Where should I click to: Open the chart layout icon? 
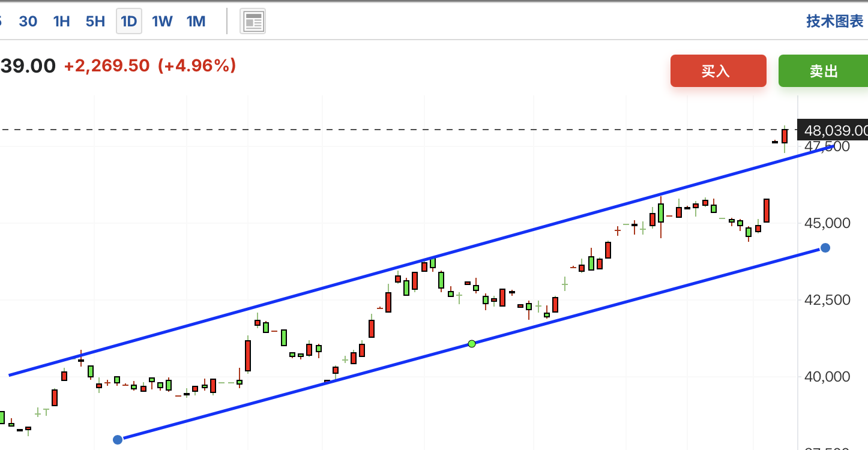click(x=253, y=22)
